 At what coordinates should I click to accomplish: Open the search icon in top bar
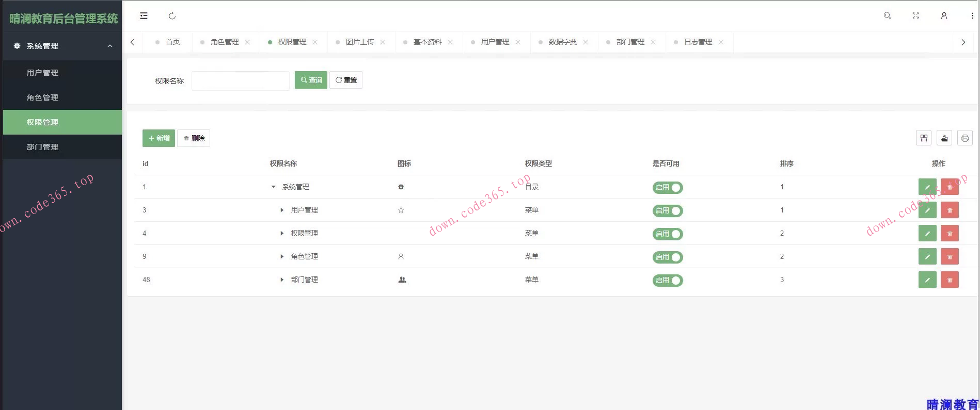click(x=887, y=16)
